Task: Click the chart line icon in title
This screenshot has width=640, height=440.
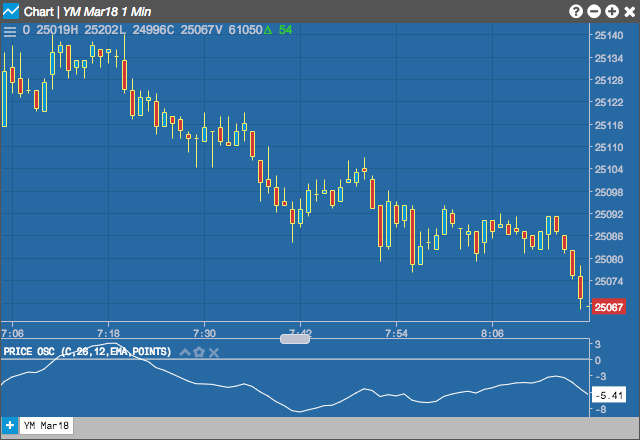Action: coord(11,11)
